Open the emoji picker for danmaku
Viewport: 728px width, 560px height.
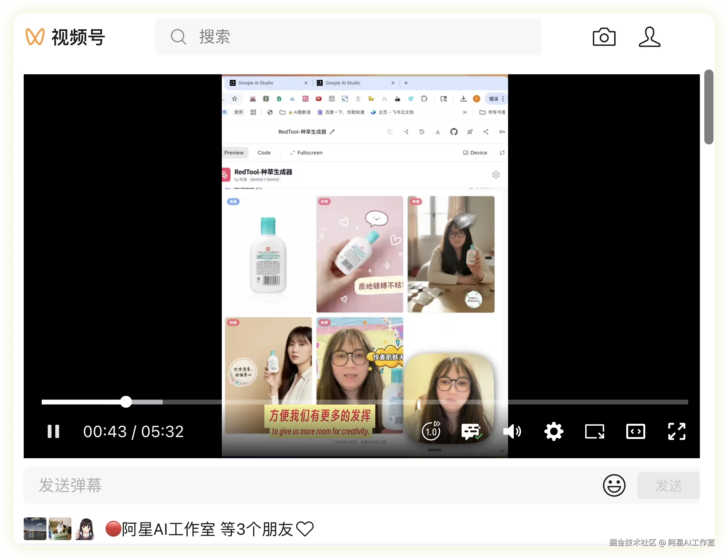(614, 485)
